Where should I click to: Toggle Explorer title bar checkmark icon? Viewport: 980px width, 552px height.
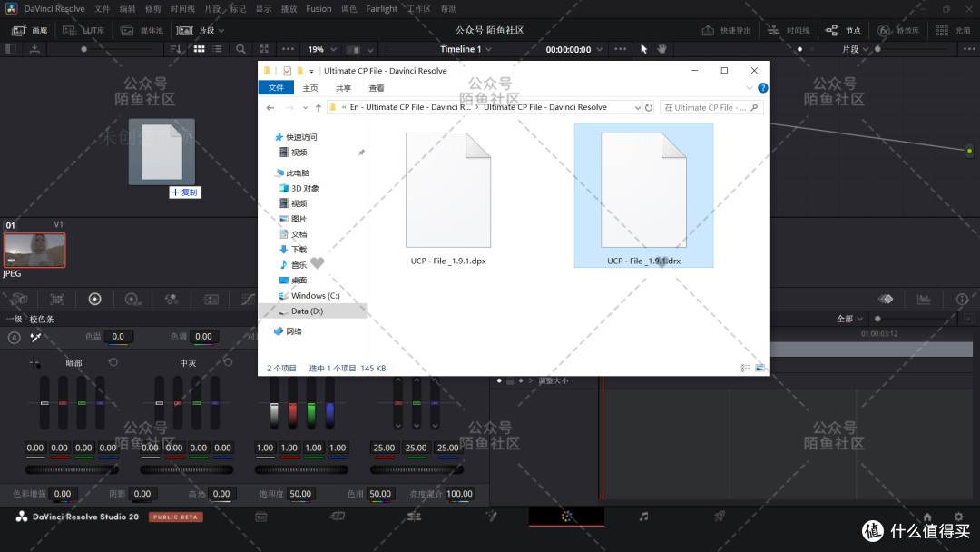(x=287, y=71)
